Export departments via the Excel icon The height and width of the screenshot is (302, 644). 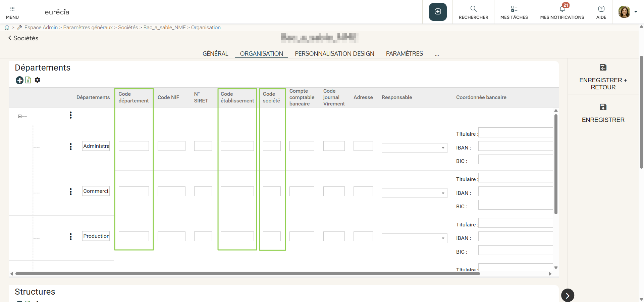pos(28,80)
